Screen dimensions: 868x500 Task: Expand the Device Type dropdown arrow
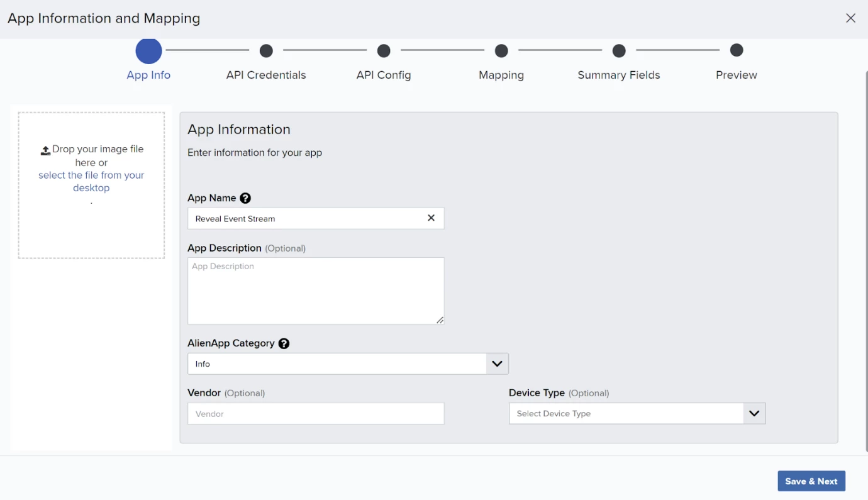pos(754,414)
